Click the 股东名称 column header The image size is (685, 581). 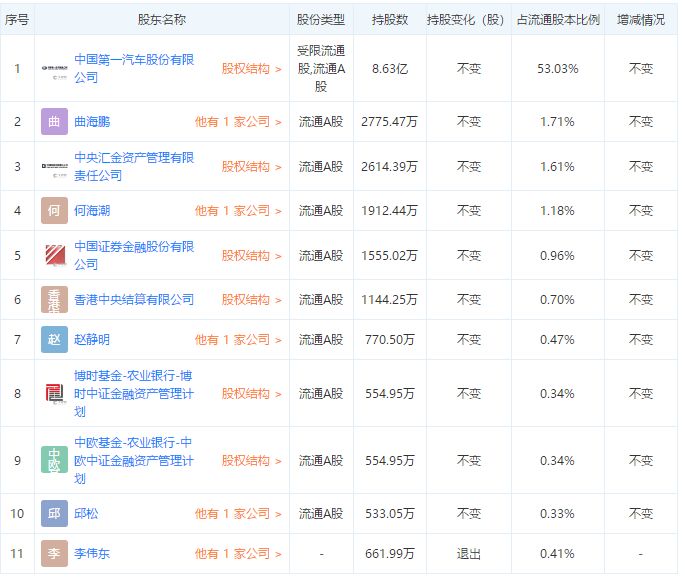[x=162, y=20]
